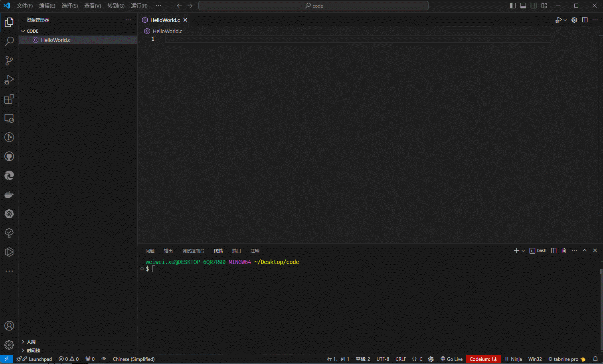Toggle the secondary sidebar layout button
The width and height of the screenshot is (603, 364).
tap(534, 6)
